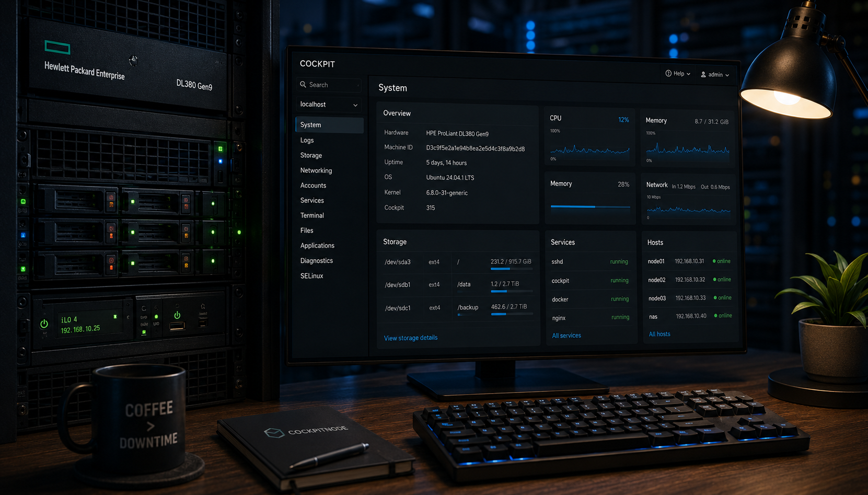This screenshot has height=495, width=868.
Task: Click the /dev/sdb1 device name
Action: [x=398, y=285]
